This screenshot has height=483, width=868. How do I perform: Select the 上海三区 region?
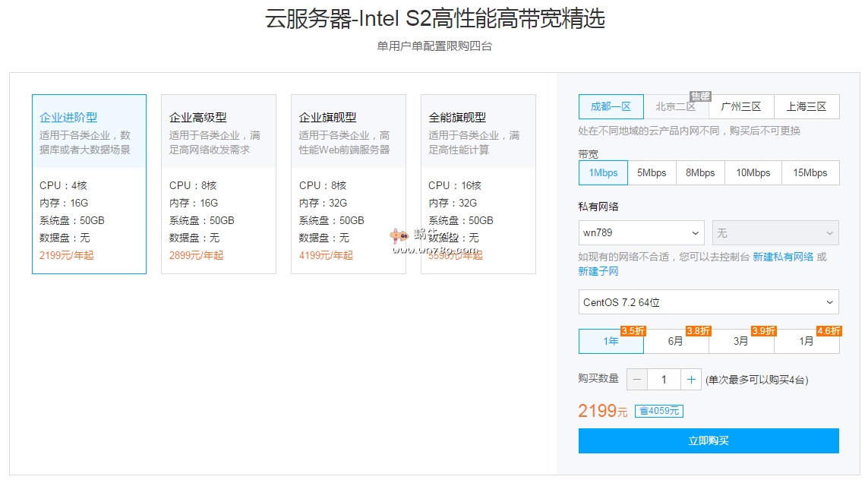pos(806,107)
